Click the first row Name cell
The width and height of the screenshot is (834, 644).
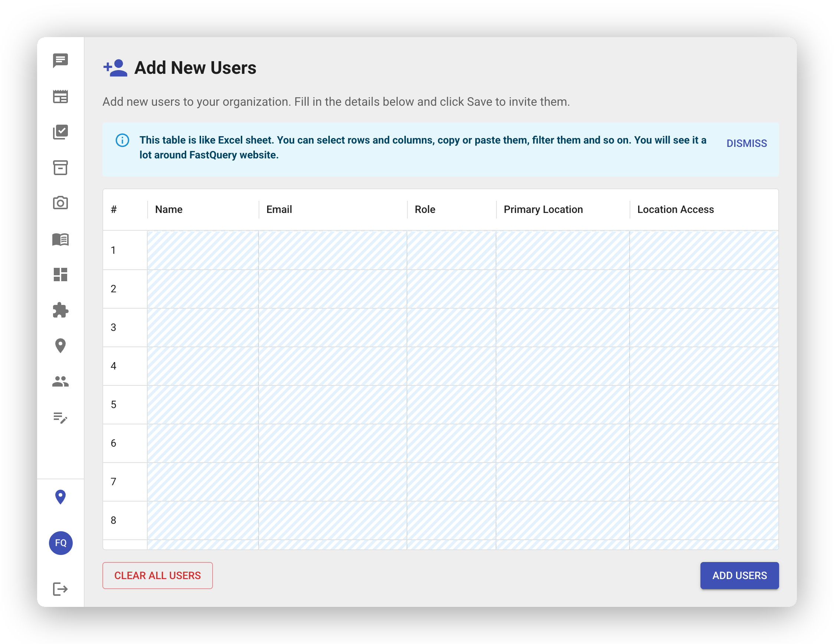click(203, 250)
